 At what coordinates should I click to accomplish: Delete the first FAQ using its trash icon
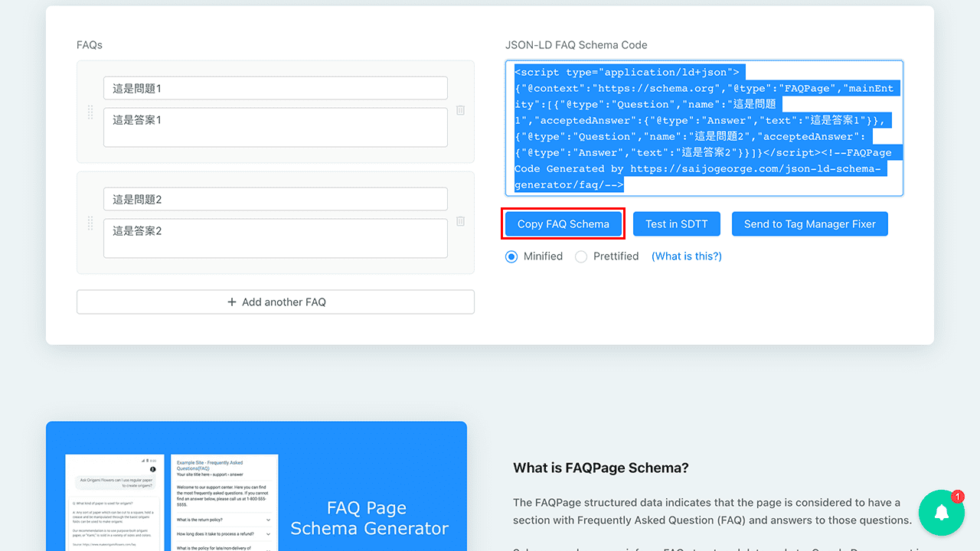(460, 110)
